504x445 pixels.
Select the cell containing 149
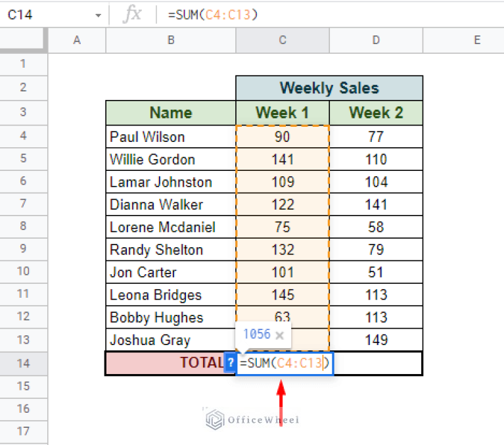coord(375,340)
